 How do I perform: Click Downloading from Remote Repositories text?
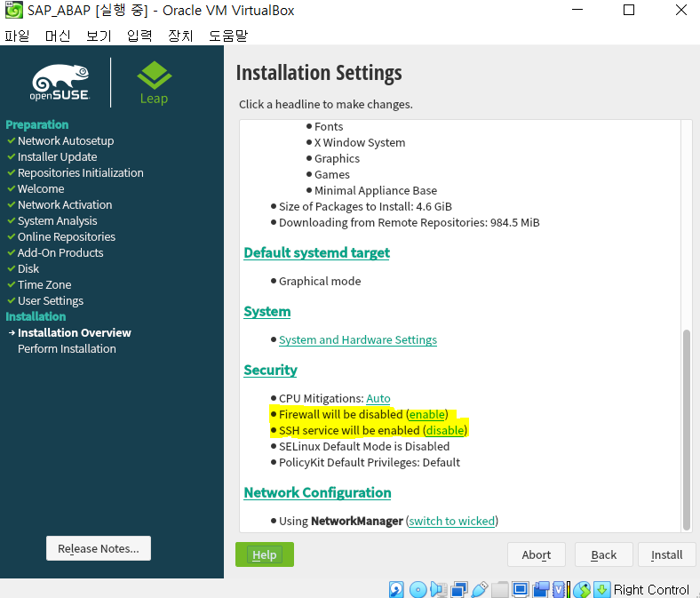[409, 223]
